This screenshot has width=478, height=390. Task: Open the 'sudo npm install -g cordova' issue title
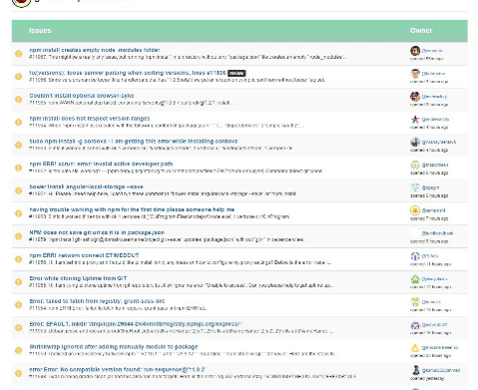pyautogui.click(x=133, y=141)
